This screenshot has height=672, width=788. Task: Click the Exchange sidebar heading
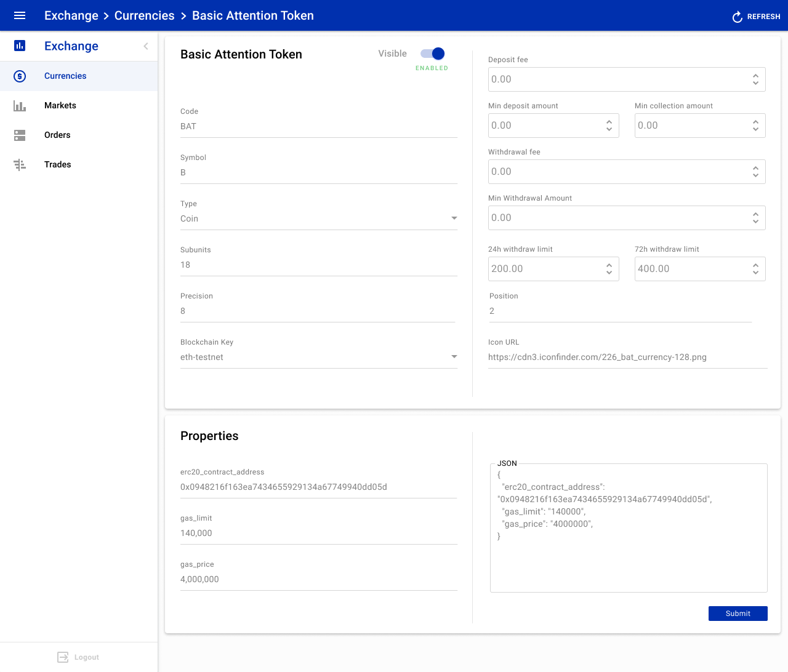pyautogui.click(x=71, y=46)
